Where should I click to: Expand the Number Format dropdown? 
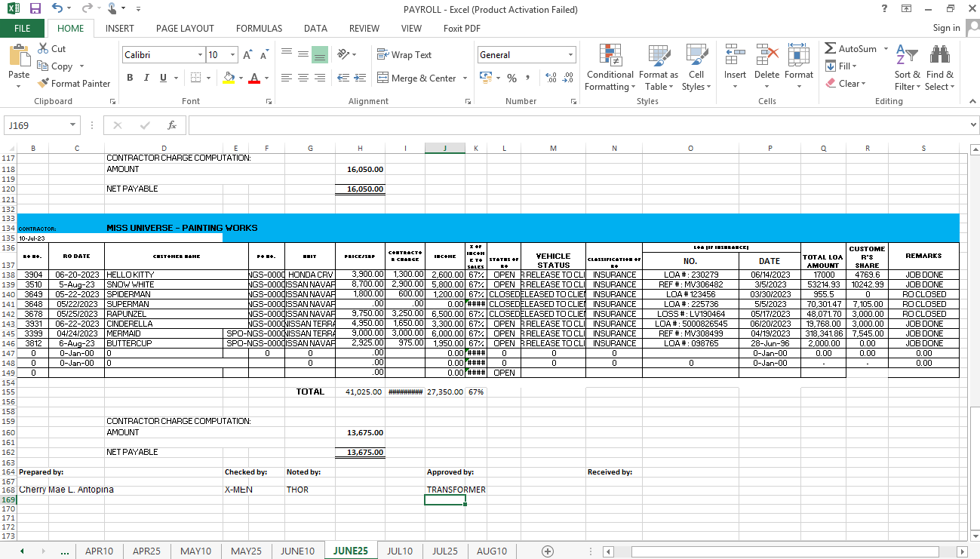(x=571, y=55)
